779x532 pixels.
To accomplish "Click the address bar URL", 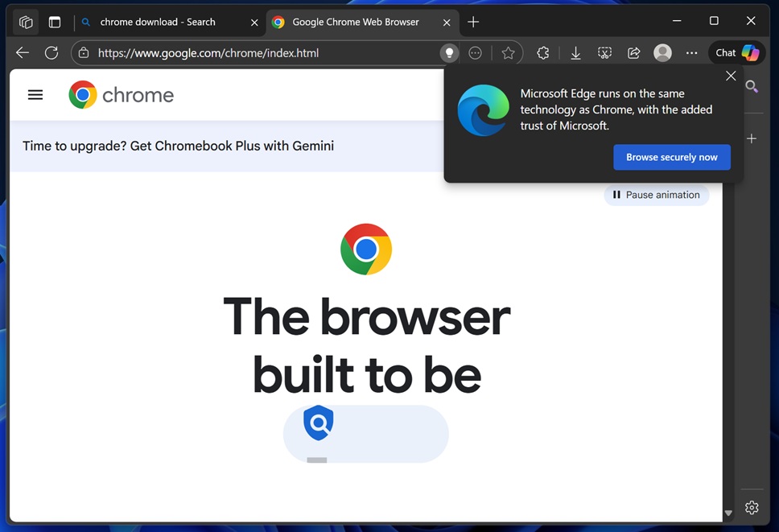I will (241, 53).
